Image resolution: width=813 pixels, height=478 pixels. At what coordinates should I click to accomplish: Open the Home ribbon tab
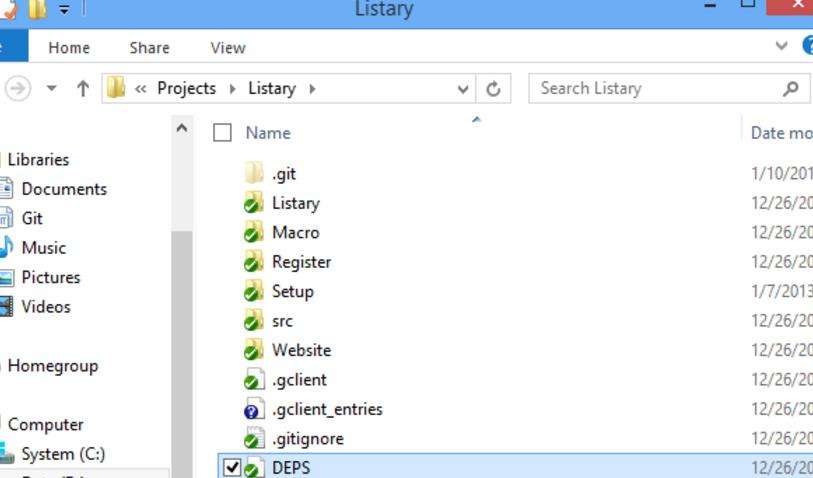coord(69,48)
